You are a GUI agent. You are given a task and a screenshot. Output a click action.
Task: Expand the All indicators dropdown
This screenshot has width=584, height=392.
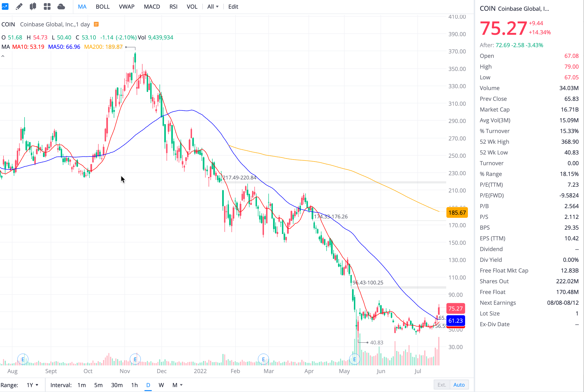pyautogui.click(x=213, y=7)
